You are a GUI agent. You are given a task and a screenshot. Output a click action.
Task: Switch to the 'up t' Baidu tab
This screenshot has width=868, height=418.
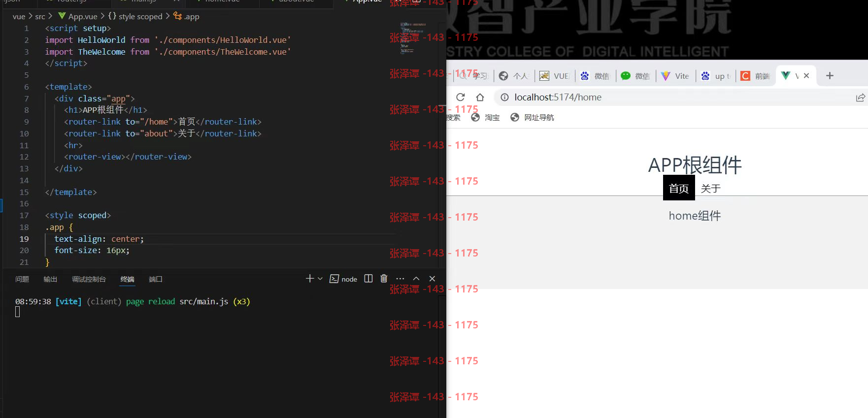pos(716,76)
